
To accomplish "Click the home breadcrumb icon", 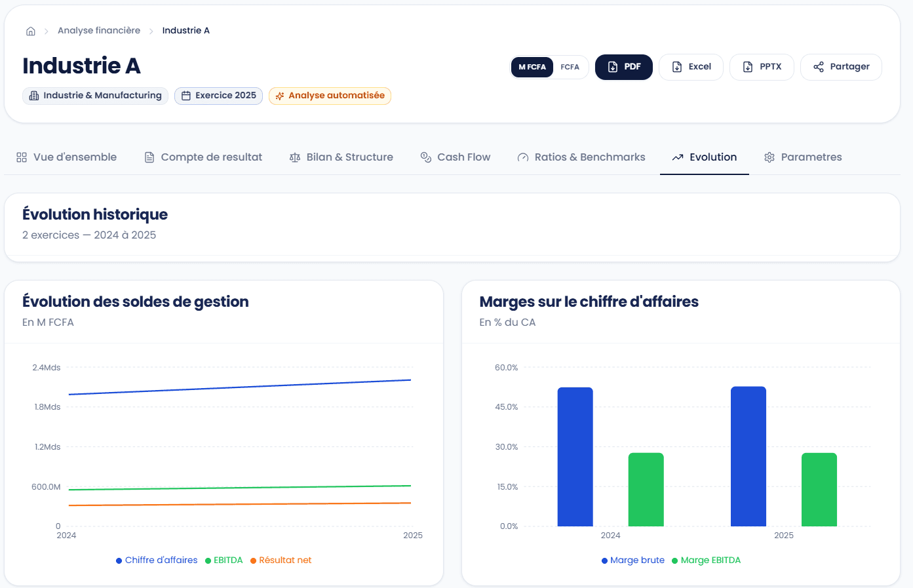I will click(x=30, y=31).
